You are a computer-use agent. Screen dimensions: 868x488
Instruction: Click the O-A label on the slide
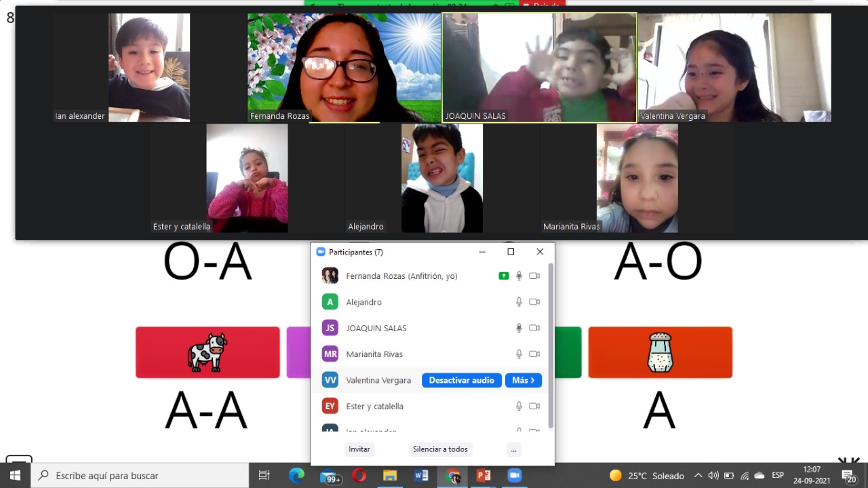208,263
